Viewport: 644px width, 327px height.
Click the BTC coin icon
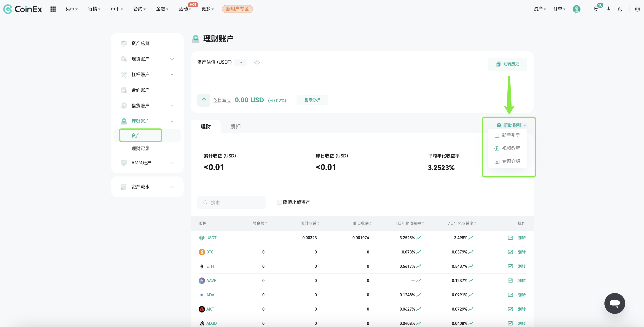[x=201, y=252]
